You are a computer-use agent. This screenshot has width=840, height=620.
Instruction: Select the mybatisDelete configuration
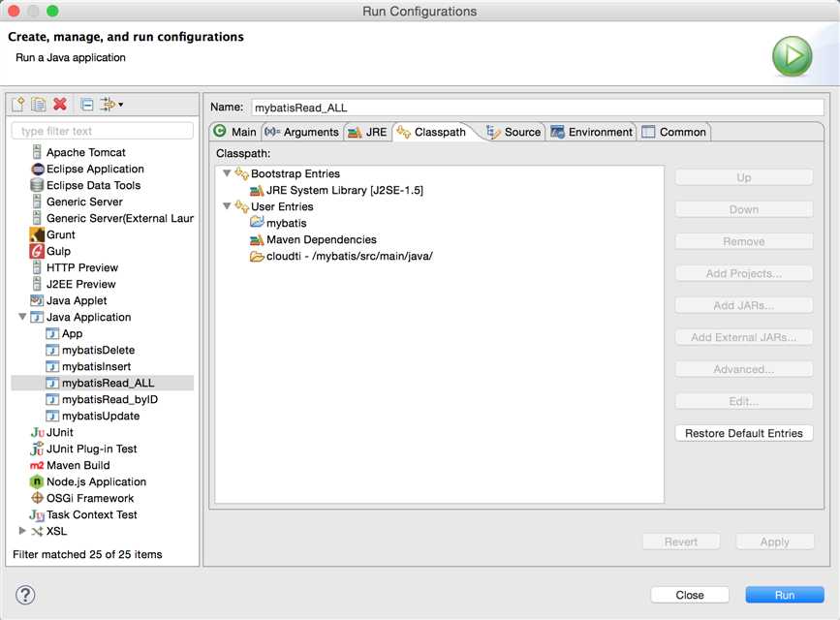click(98, 350)
